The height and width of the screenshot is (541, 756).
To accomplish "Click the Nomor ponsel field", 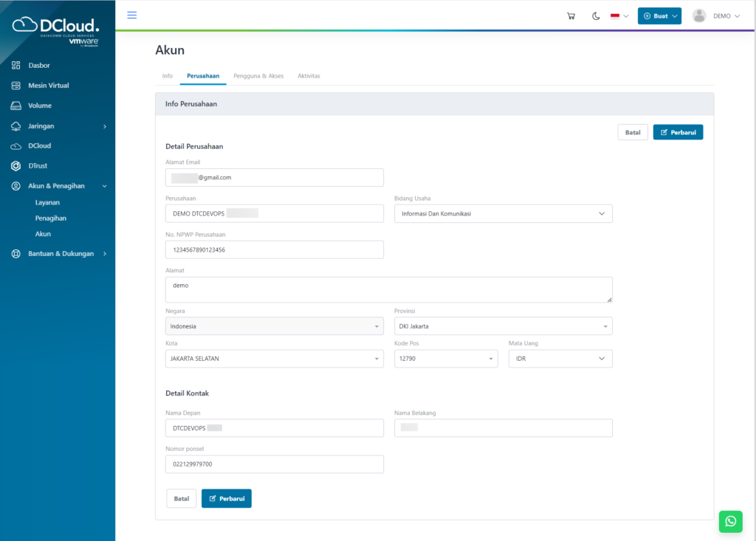I will click(275, 464).
